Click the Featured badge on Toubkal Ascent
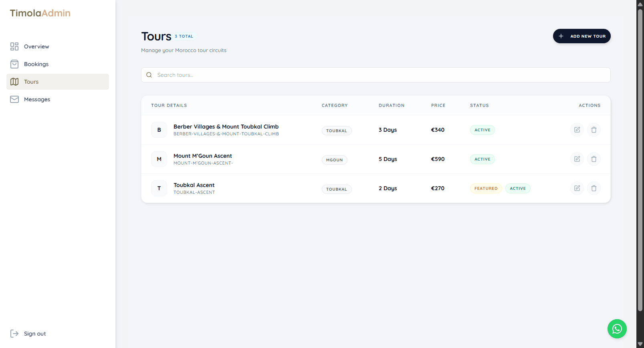The height and width of the screenshot is (348, 644). pyautogui.click(x=486, y=189)
